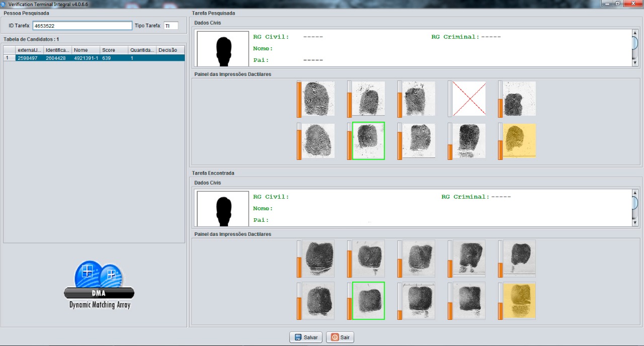Click the silhouette photo in Tarefa Encontrada
Screen dimensions: 644x346
[223, 209]
